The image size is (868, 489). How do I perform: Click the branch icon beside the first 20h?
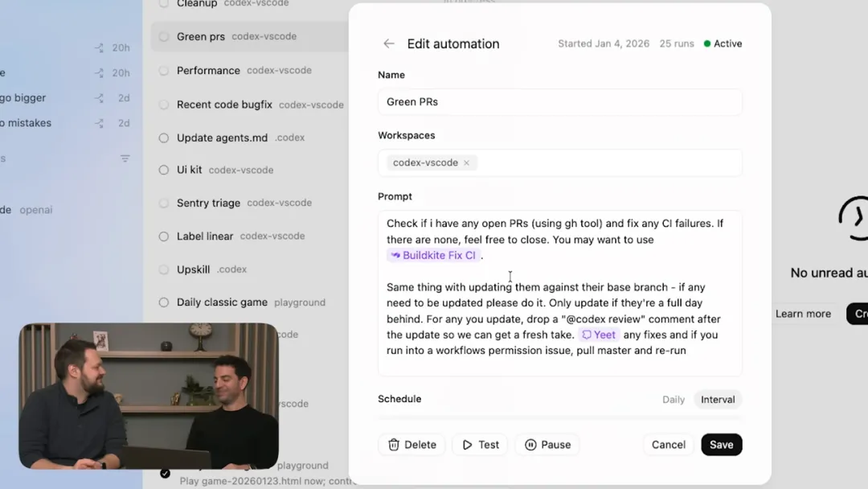pyautogui.click(x=99, y=48)
